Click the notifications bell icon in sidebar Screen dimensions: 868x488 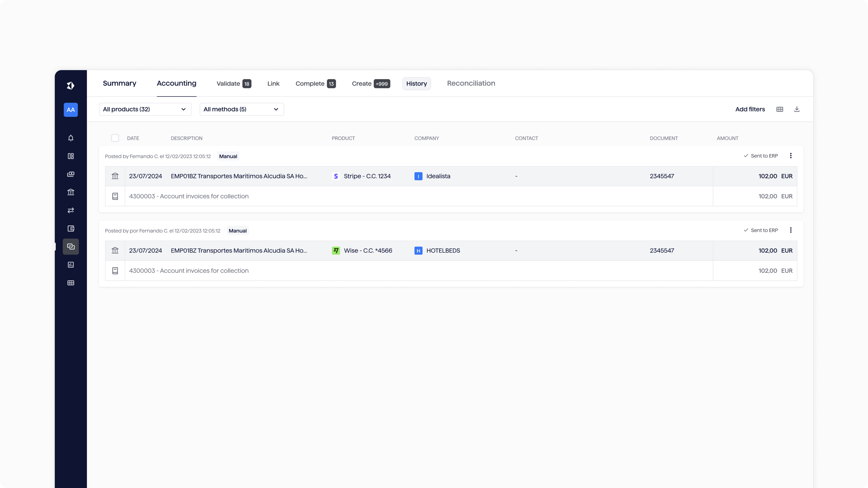click(71, 138)
